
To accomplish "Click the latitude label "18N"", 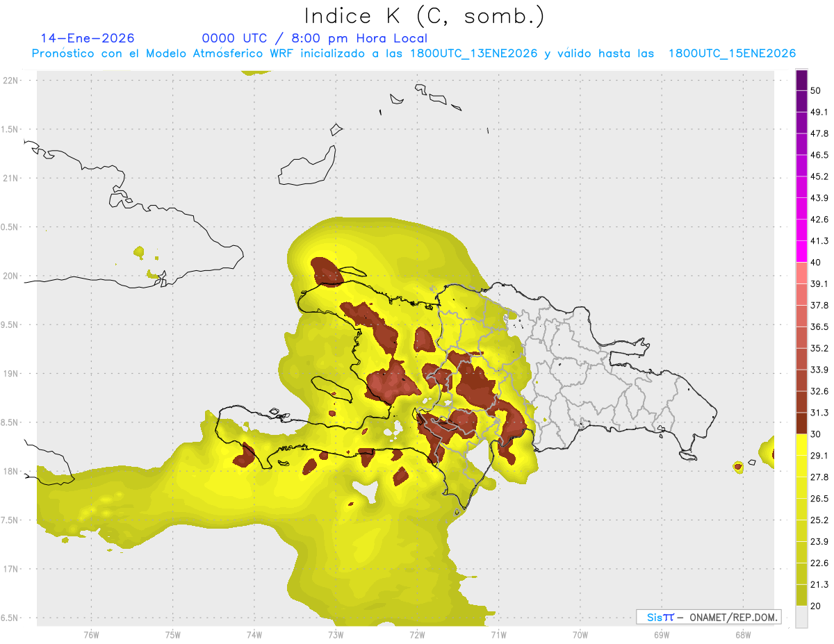I will [x=11, y=471].
